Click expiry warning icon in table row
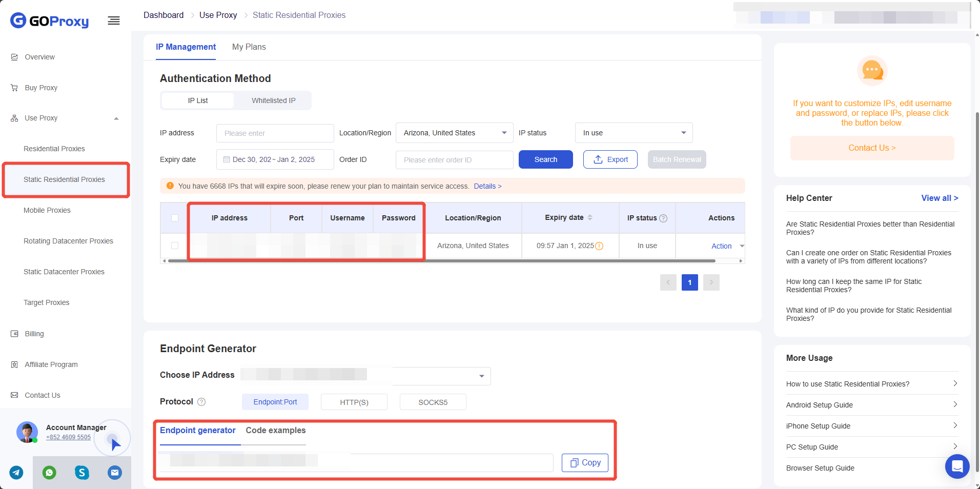 pos(599,246)
